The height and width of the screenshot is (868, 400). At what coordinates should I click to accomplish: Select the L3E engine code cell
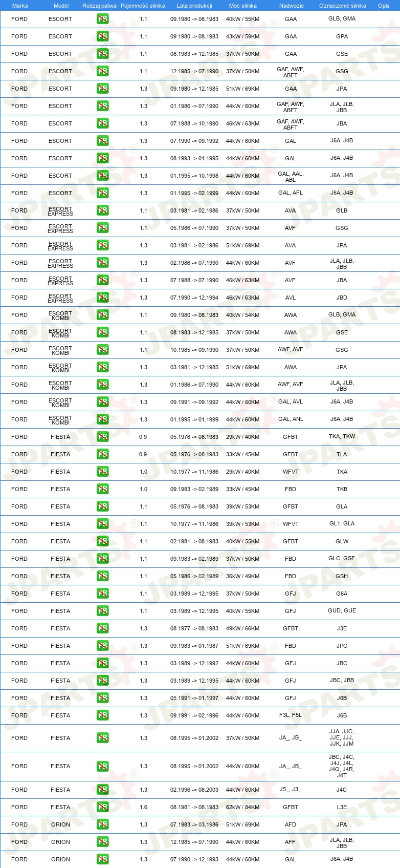click(x=342, y=807)
